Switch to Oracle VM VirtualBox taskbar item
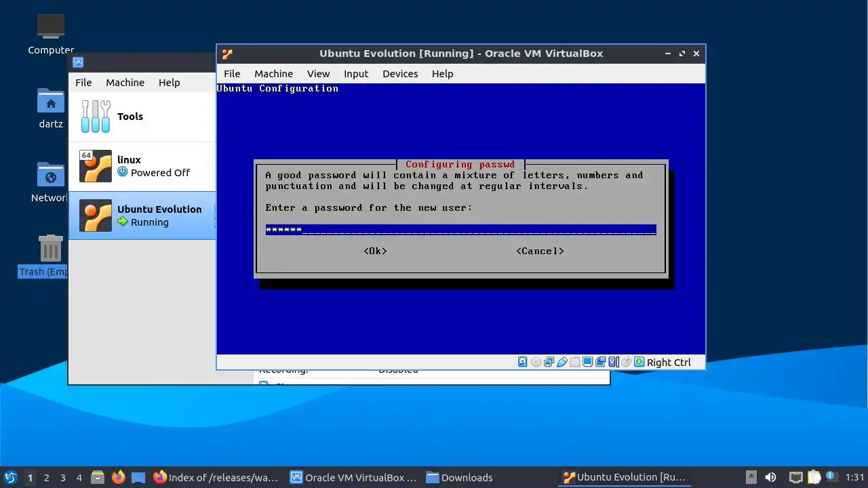Viewport: 868px width, 488px height. (x=353, y=477)
